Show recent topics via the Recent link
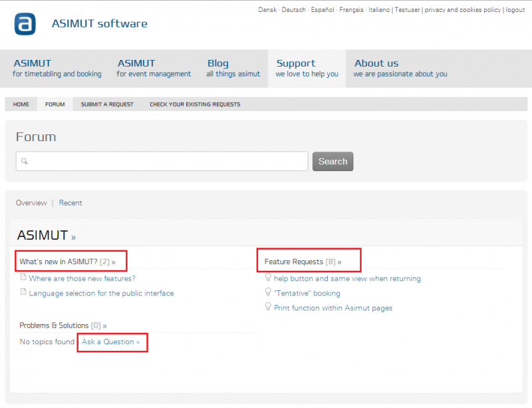 coord(70,202)
